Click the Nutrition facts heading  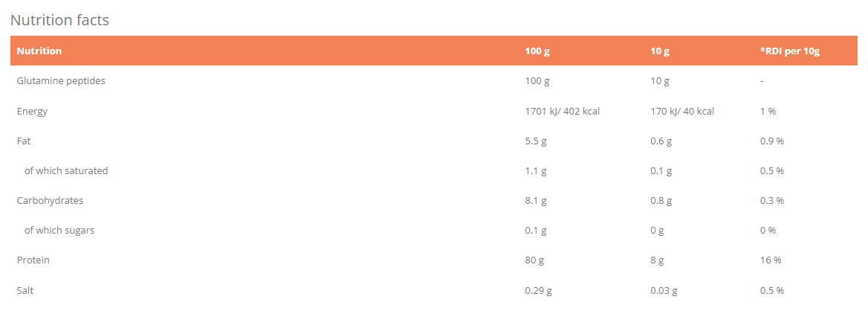(x=60, y=20)
